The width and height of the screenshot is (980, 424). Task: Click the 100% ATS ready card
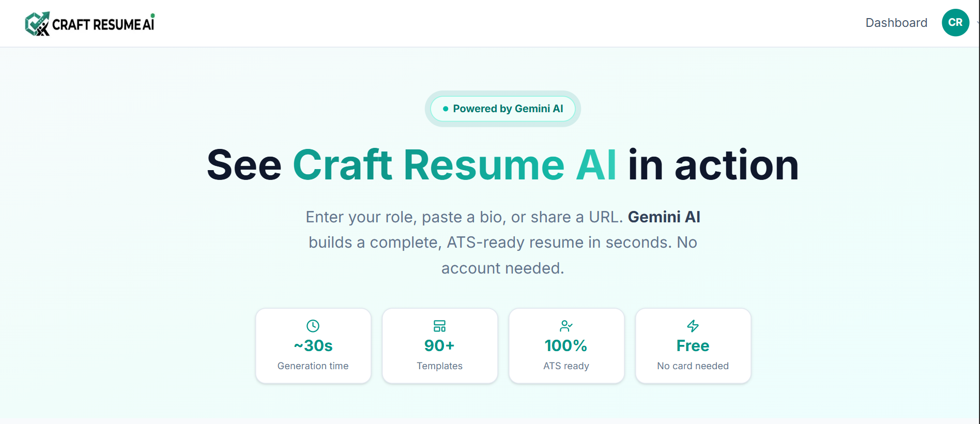tap(566, 345)
